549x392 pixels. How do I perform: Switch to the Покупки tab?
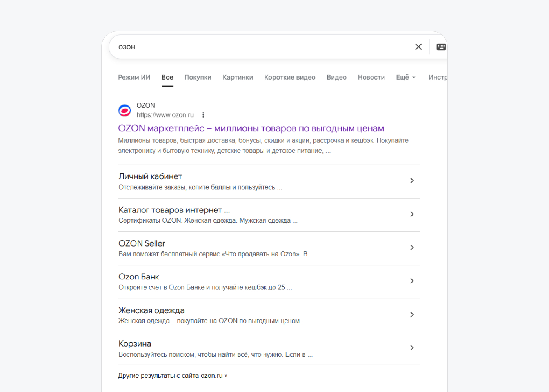[x=198, y=77]
